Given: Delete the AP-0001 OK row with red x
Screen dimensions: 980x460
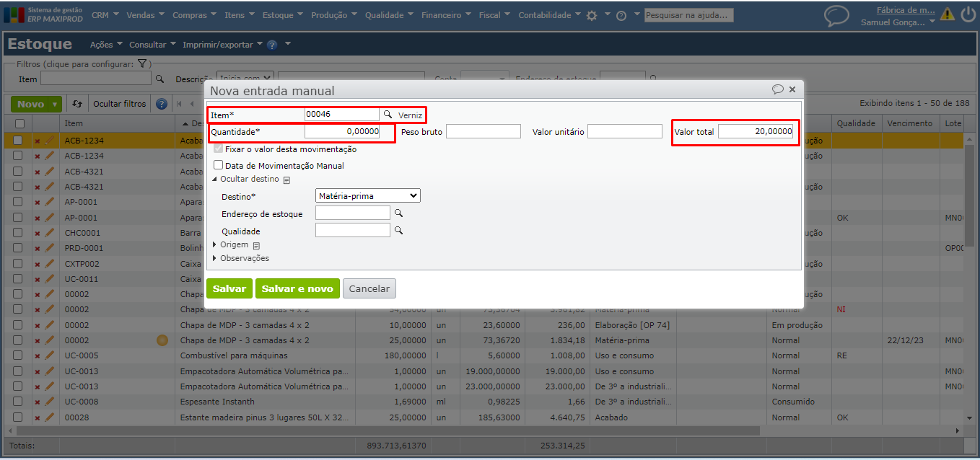Looking at the screenshot, I should pyautogui.click(x=38, y=218).
